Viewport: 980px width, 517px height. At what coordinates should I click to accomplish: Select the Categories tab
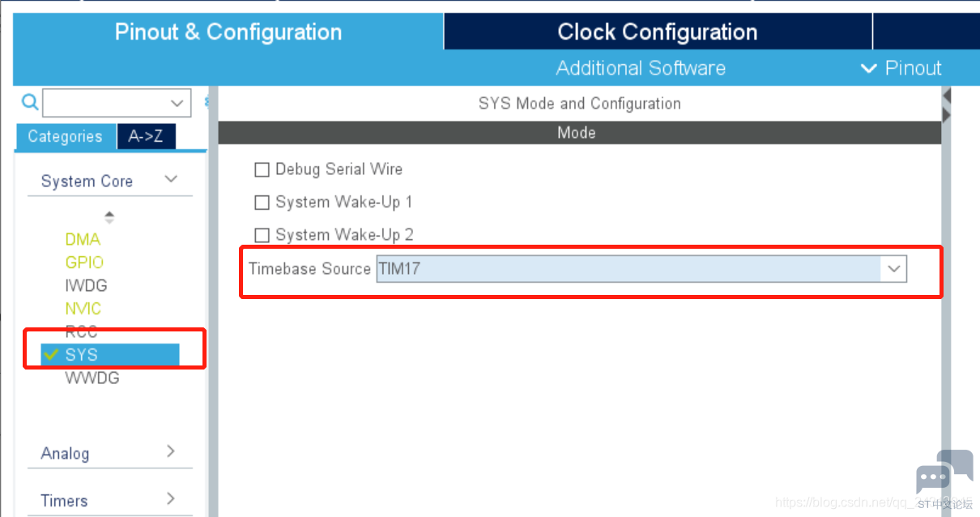[x=66, y=136]
